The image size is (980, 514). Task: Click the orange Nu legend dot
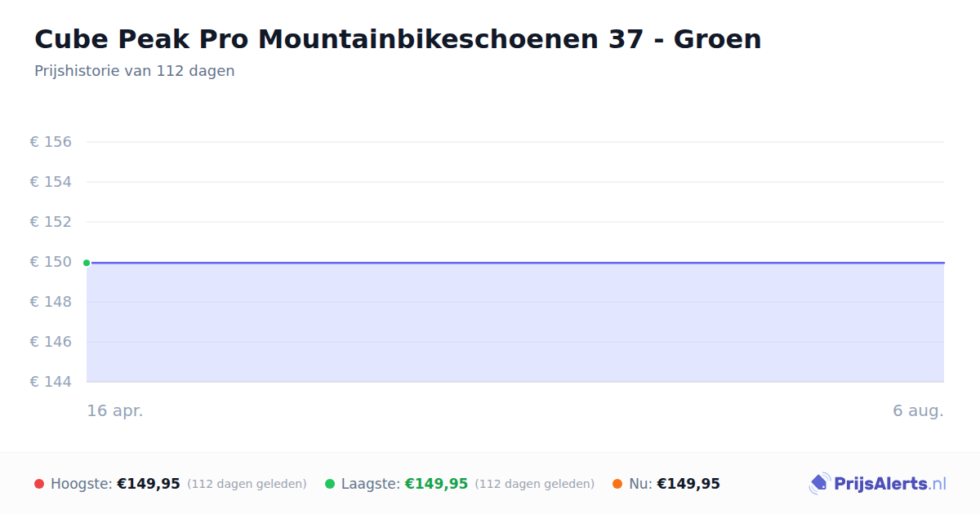pos(617,484)
